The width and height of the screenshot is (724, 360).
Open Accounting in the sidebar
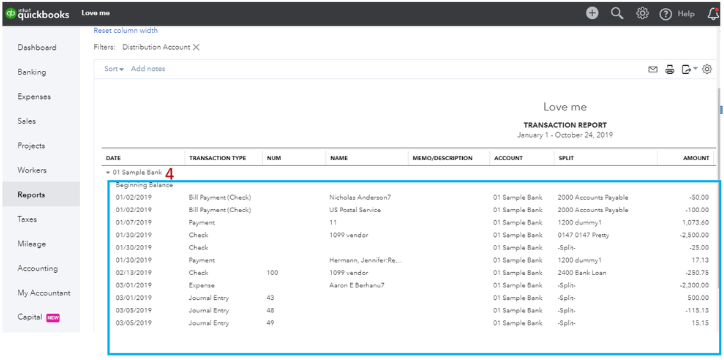38,268
